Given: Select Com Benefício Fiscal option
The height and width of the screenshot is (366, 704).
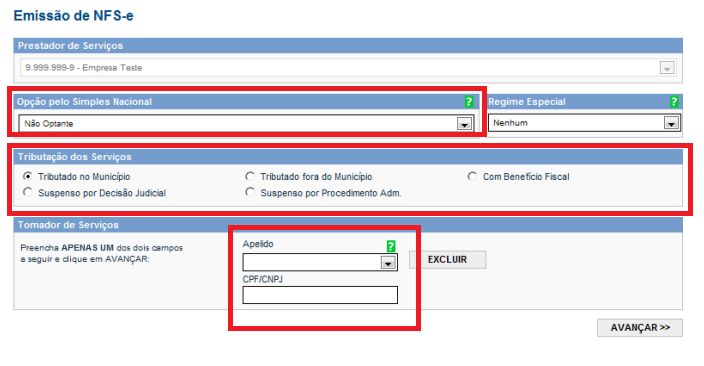Looking at the screenshot, I should (x=472, y=176).
